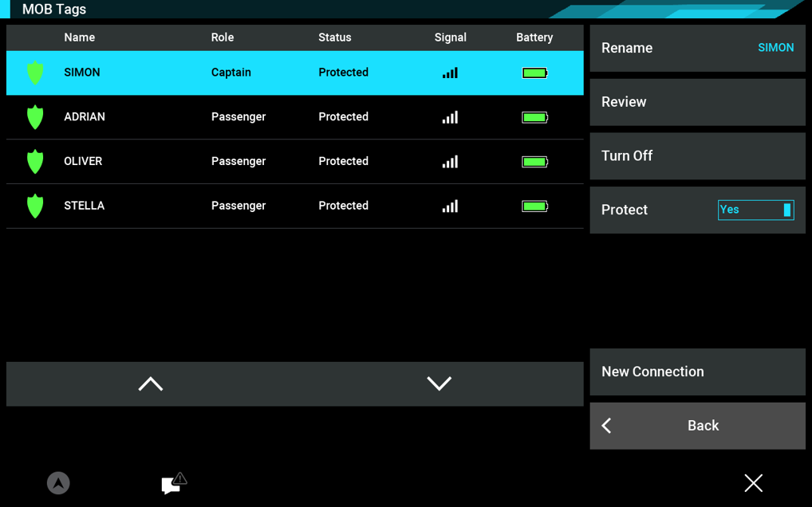Select SIMON's signal strength bars icon
Screen dimensions: 812x507
[449, 73]
